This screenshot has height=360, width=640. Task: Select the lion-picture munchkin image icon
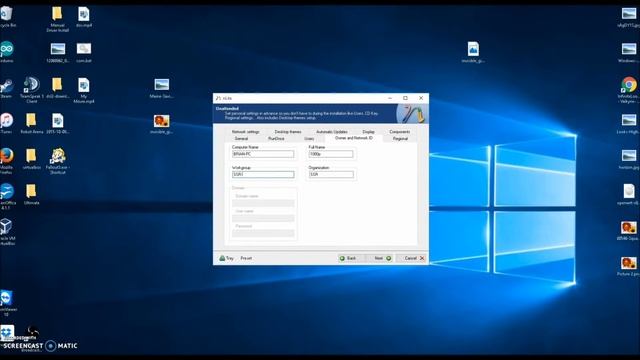[x=162, y=124]
